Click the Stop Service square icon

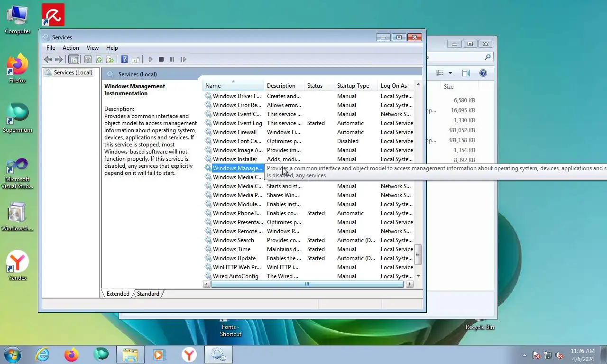point(161,59)
